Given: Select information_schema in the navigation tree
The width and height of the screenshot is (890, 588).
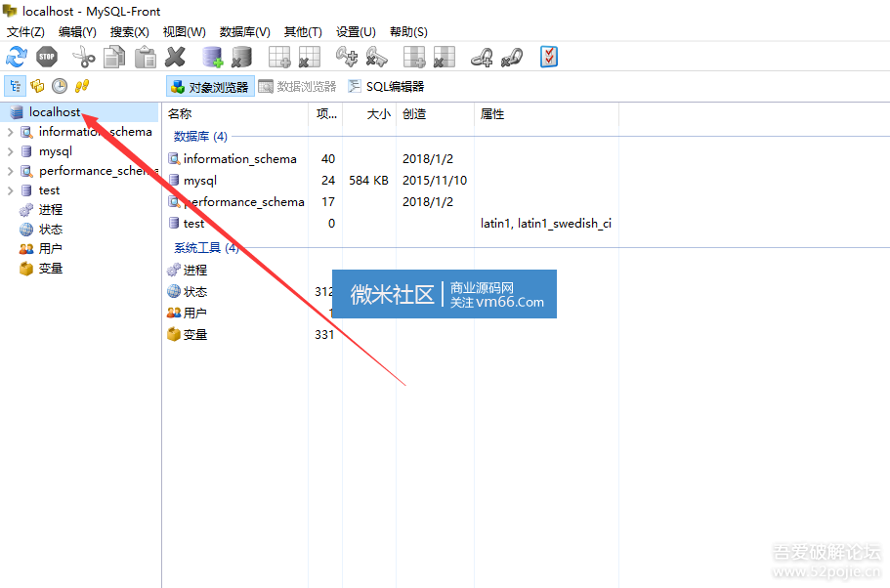Looking at the screenshot, I should (96, 132).
